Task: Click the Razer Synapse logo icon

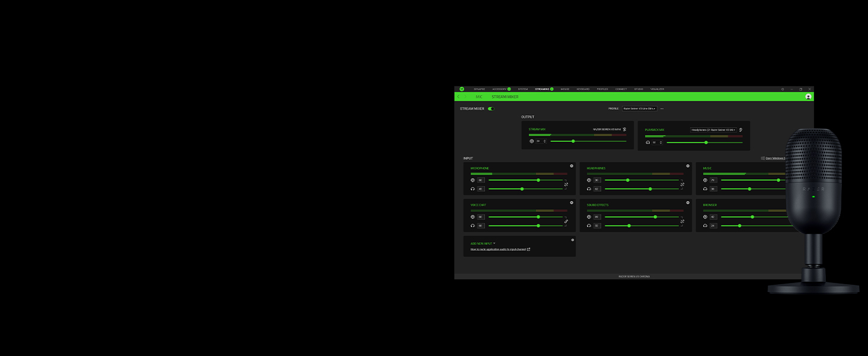Action: pos(462,89)
